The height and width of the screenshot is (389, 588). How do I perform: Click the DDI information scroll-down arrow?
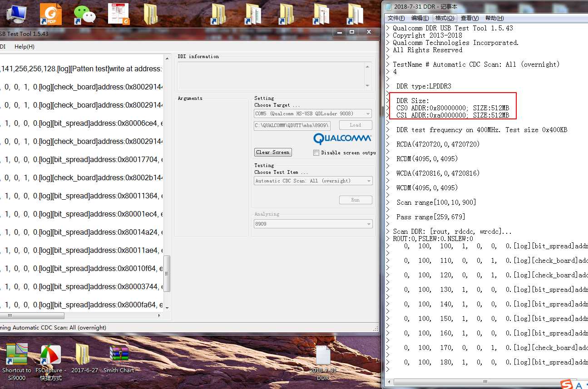pyautogui.click(x=368, y=85)
